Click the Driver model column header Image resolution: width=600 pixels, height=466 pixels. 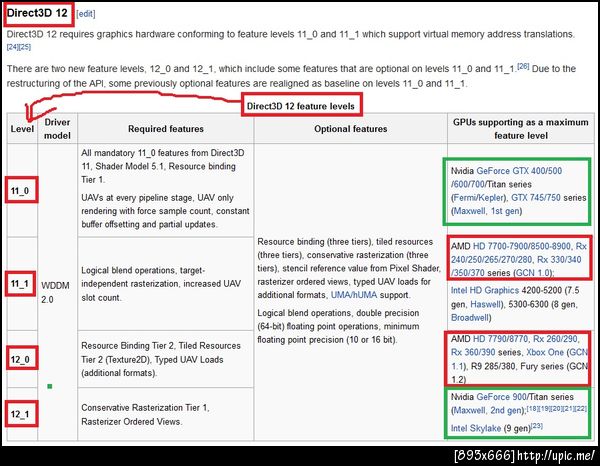click(x=57, y=129)
